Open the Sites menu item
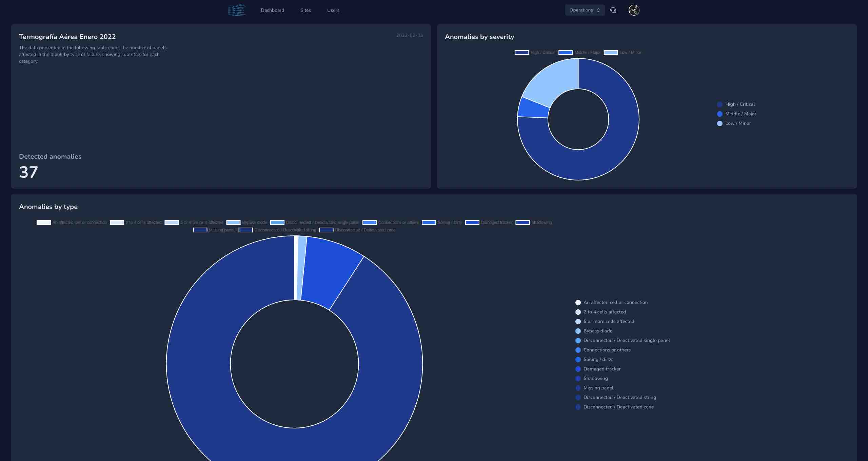This screenshot has width=868, height=461. coord(305,11)
